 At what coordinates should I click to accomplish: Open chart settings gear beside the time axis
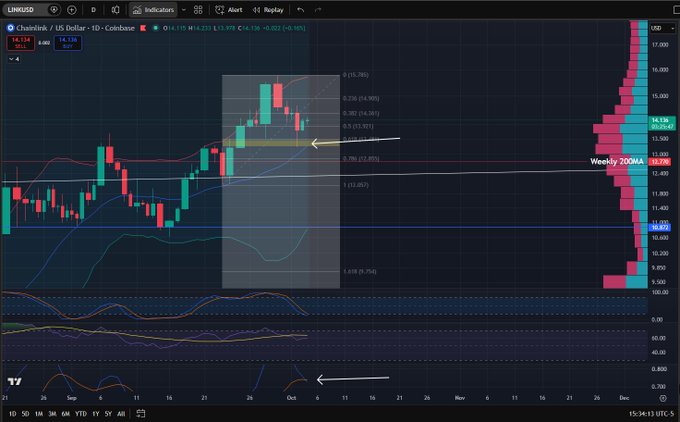coord(663,398)
